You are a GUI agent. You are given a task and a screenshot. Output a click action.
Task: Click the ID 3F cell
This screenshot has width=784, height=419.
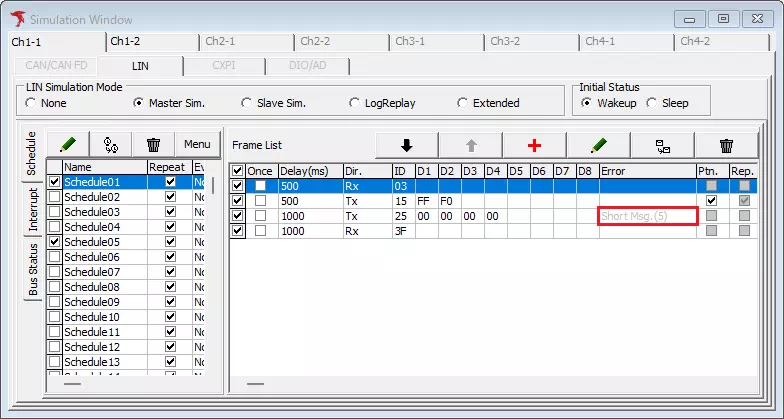coord(404,231)
